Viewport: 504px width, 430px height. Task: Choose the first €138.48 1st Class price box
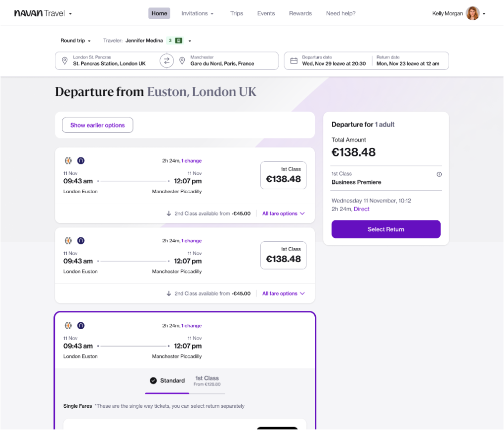(283, 175)
